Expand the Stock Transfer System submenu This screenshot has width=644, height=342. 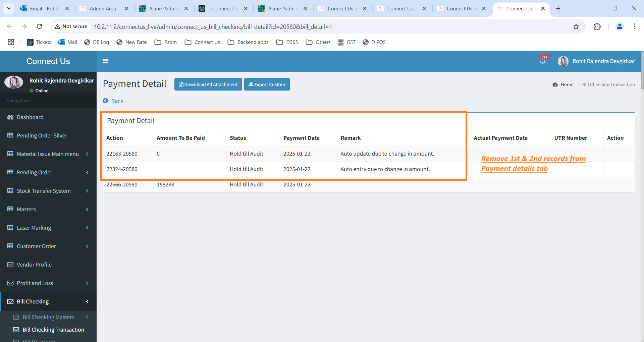(48, 191)
